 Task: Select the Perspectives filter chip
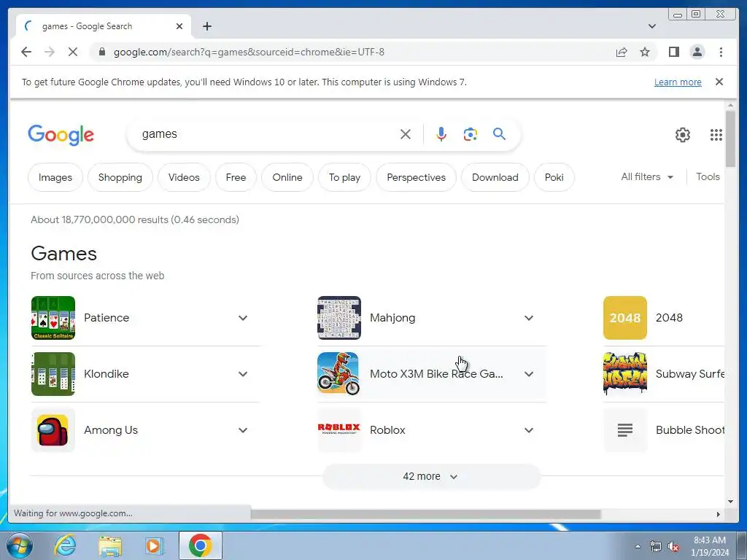click(416, 177)
